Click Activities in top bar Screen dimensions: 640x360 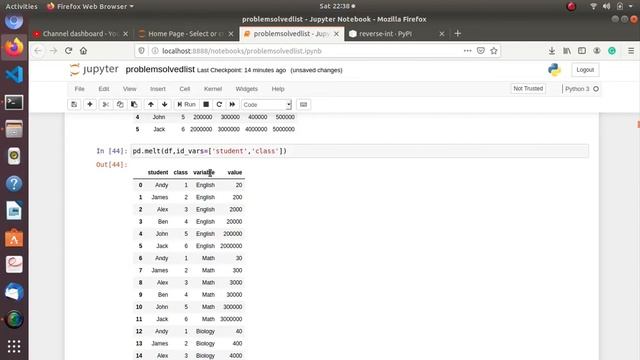21,6
